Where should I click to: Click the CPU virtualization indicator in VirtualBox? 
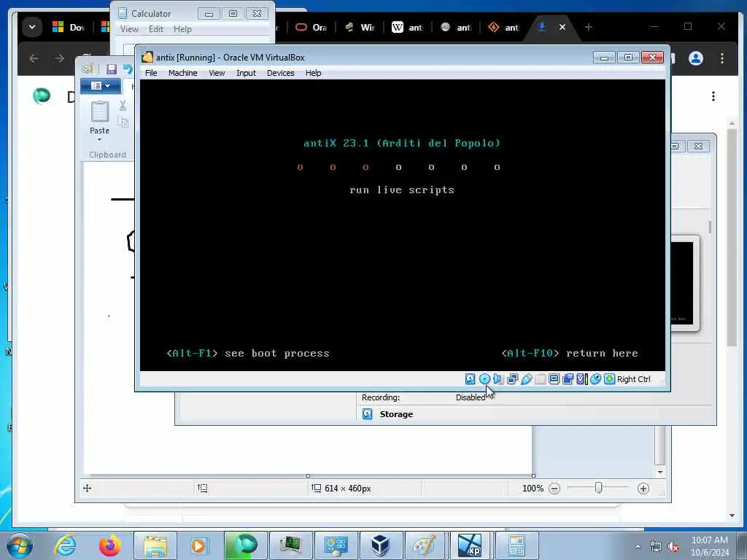581,379
